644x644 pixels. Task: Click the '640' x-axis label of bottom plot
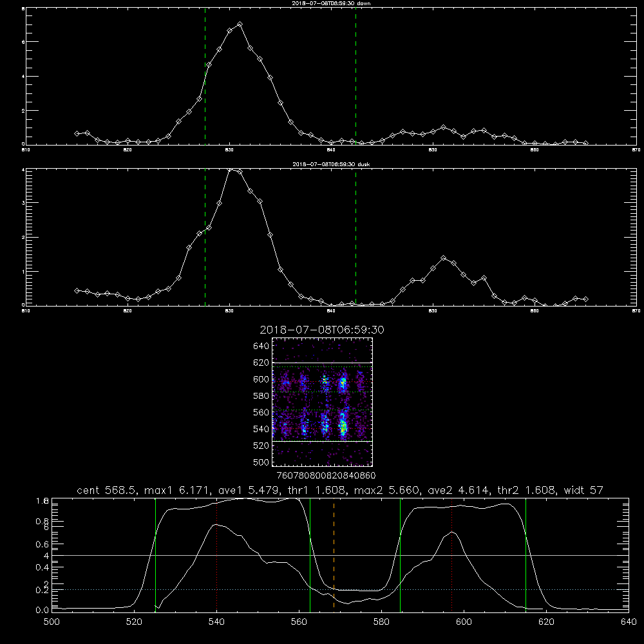pyautogui.click(x=629, y=622)
